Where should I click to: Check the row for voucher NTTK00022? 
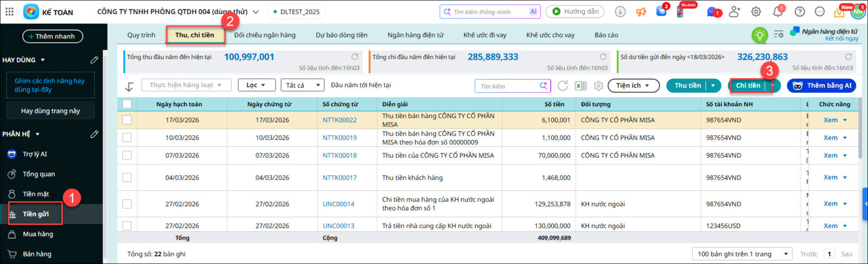pos(127,120)
